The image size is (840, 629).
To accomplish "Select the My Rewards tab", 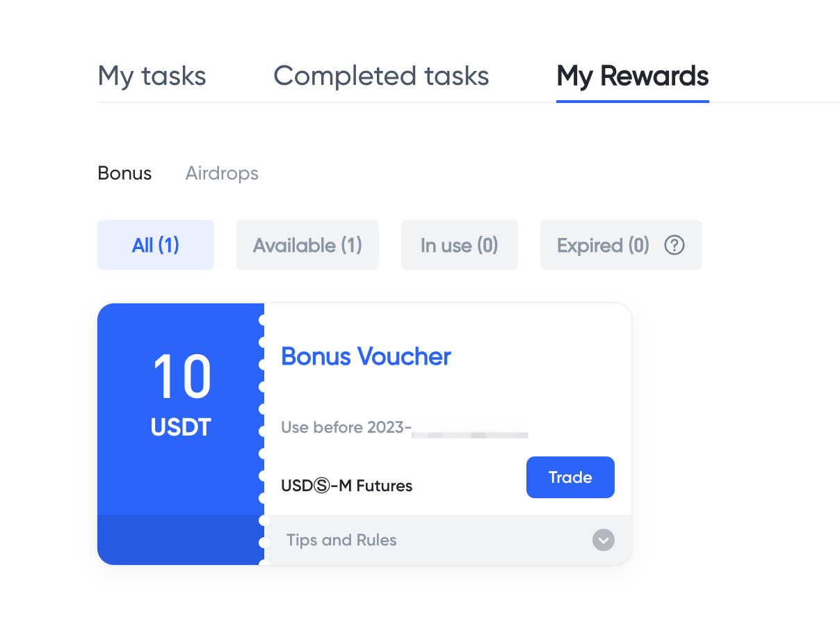I will point(633,76).
